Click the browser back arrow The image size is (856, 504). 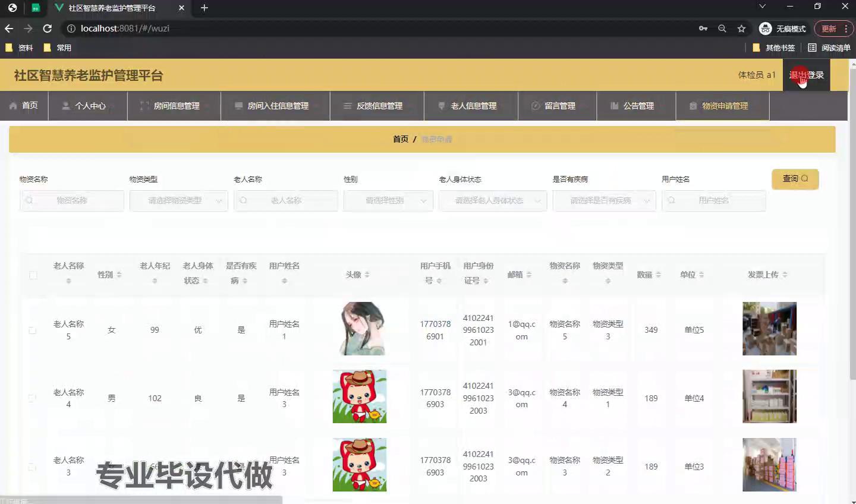9,29
